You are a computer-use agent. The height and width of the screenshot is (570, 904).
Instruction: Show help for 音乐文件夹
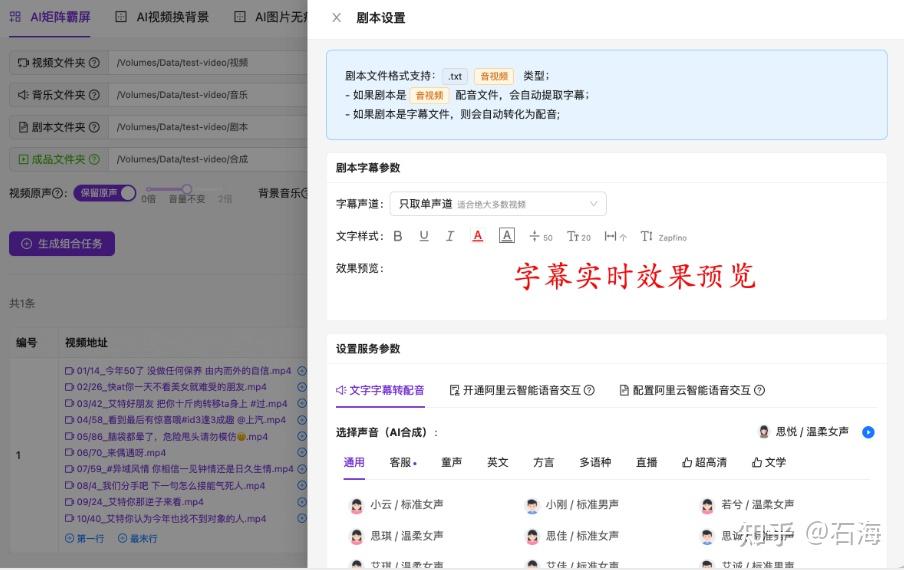(95, 95)
